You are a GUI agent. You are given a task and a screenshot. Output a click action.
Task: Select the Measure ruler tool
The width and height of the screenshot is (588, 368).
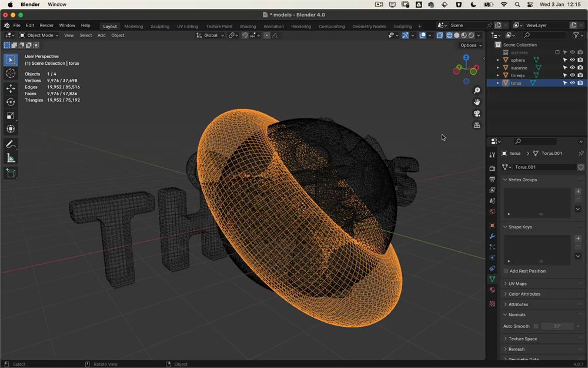pos(11,158)
